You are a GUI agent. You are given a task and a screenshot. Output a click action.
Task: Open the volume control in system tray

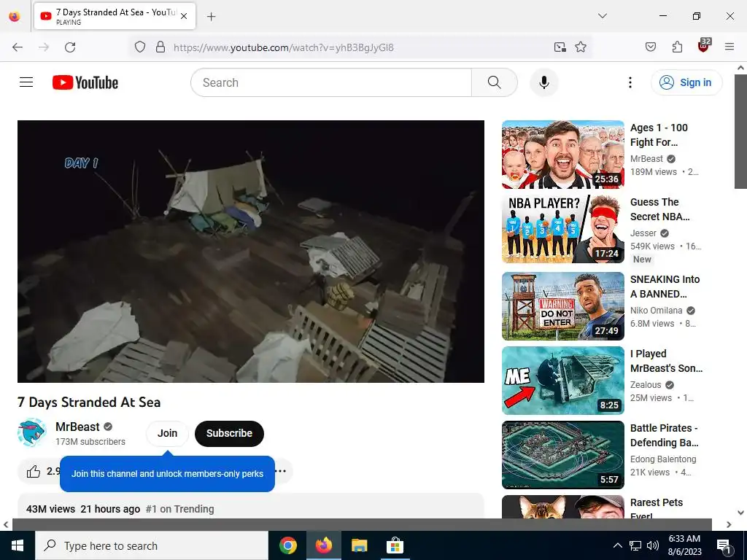(x=653, y=545)
